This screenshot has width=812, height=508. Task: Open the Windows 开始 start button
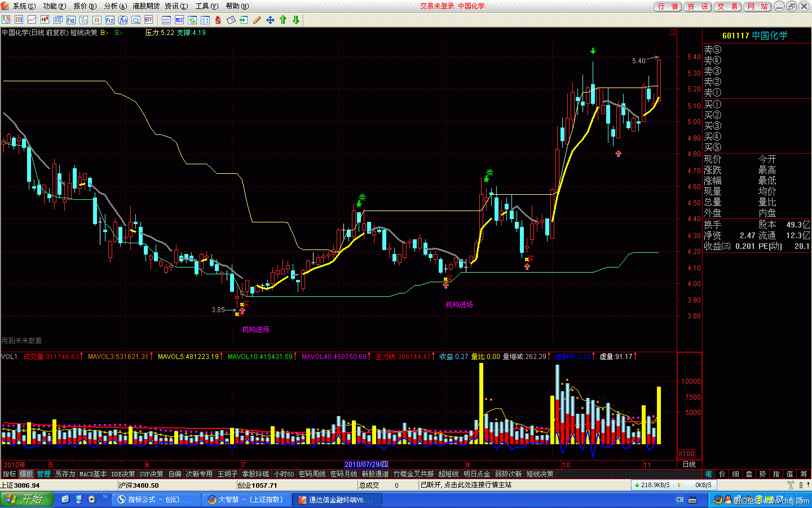tap(27, 499)
